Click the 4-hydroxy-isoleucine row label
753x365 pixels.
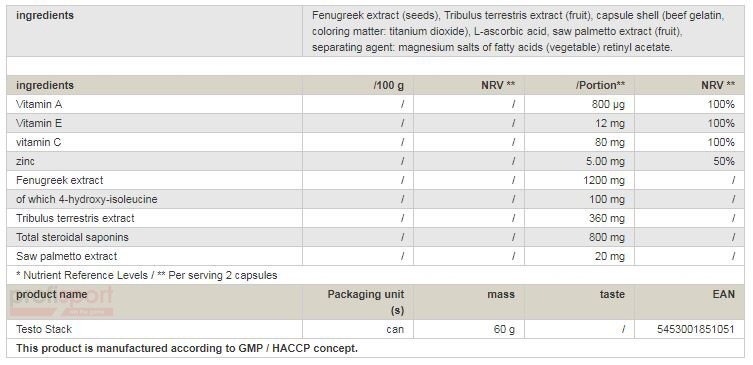tap(86, 199)
